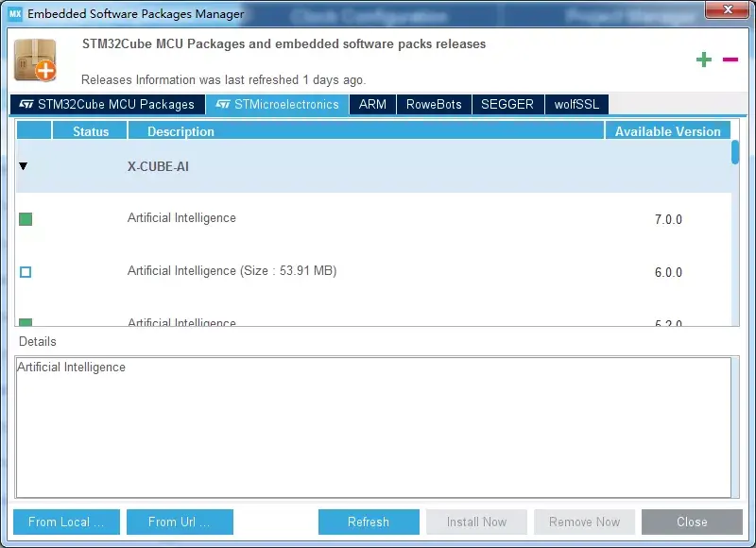
Task: Click the green plus icon to add packages
Action: coord(704,59)
